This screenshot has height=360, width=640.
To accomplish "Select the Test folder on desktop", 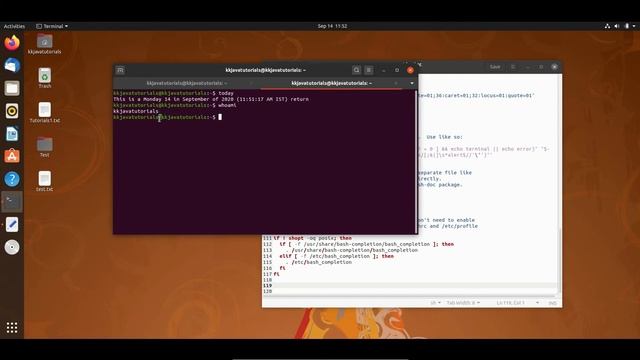I will 44,147.
